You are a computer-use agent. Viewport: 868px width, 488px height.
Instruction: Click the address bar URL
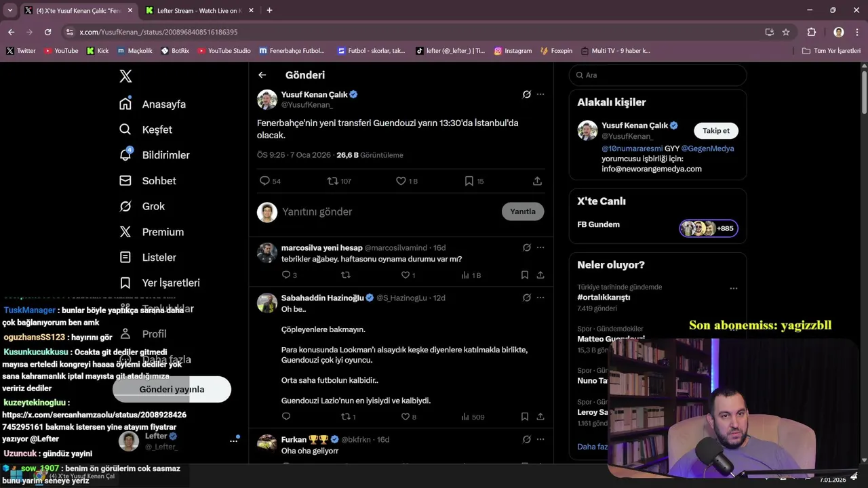coord(158,32)
